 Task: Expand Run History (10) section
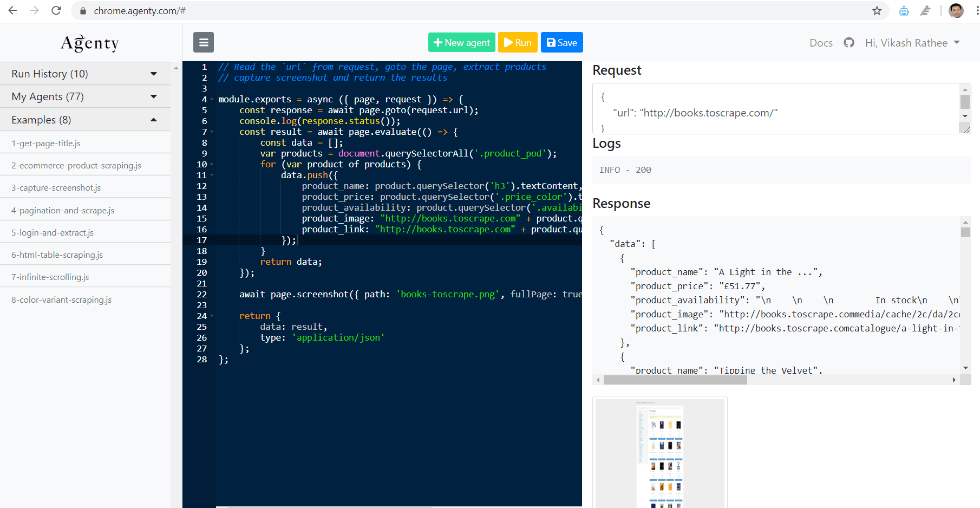pyautogui.click(x=85, y=74)
